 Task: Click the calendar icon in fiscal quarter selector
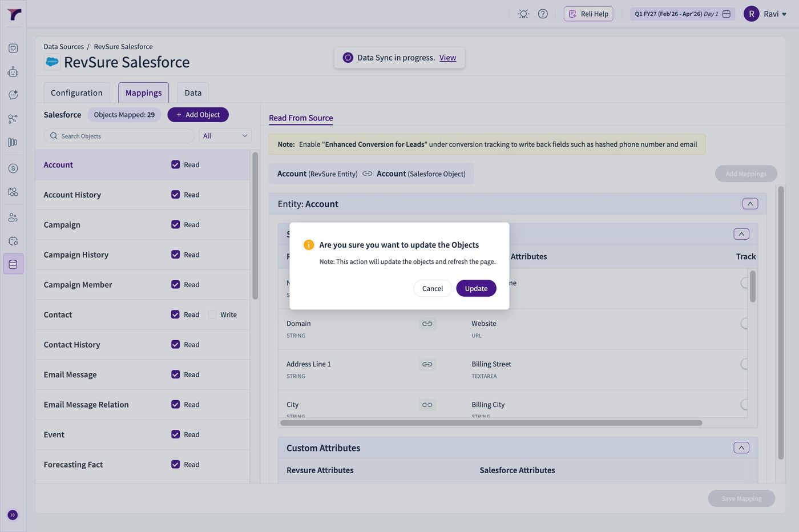click(x=727, y=14)
